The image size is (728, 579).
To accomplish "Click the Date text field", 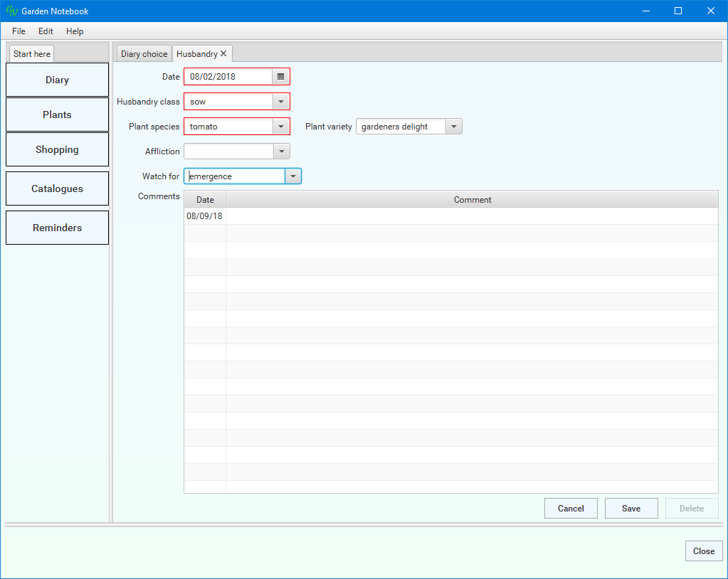I will click(228, 77).
